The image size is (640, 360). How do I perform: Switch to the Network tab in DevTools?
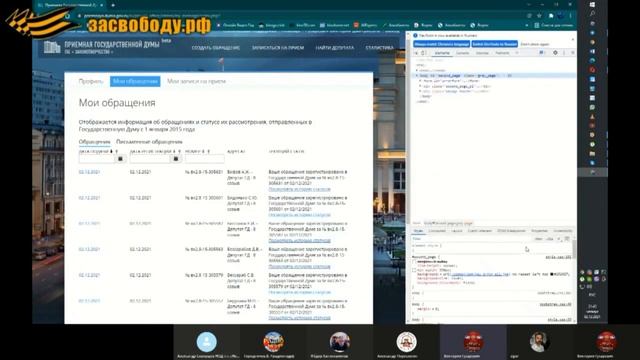click(502, 53)
